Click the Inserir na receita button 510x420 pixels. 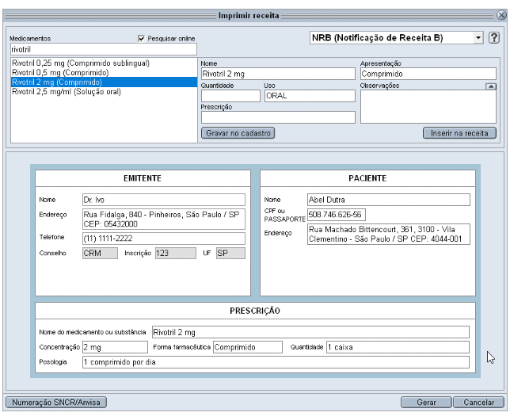coord(459,133)
